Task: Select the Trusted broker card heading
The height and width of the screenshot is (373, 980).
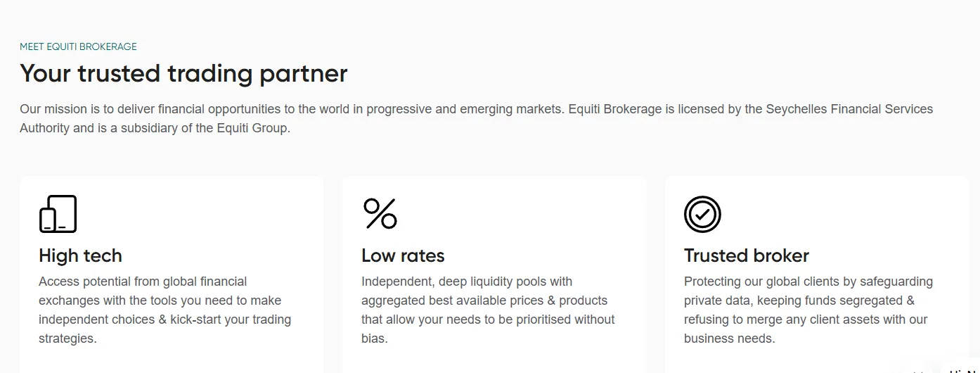Action: pos(747,255)
